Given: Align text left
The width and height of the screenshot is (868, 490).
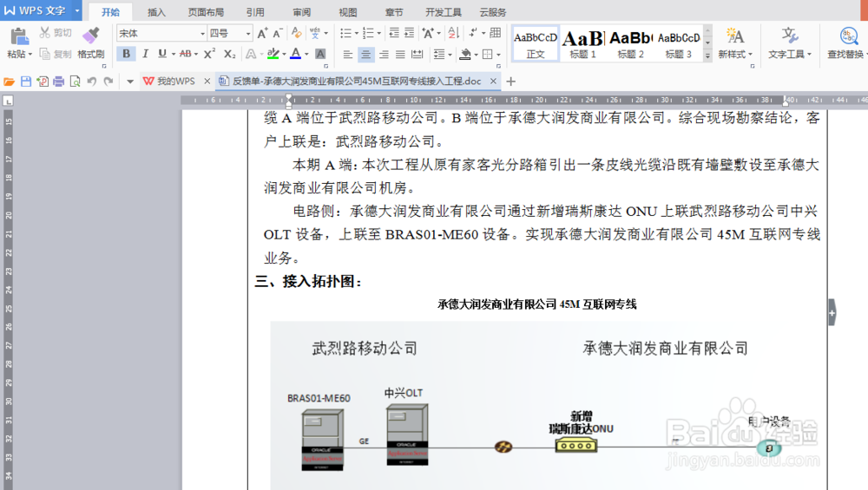Looking at the screenshot, I should [348, 54].
